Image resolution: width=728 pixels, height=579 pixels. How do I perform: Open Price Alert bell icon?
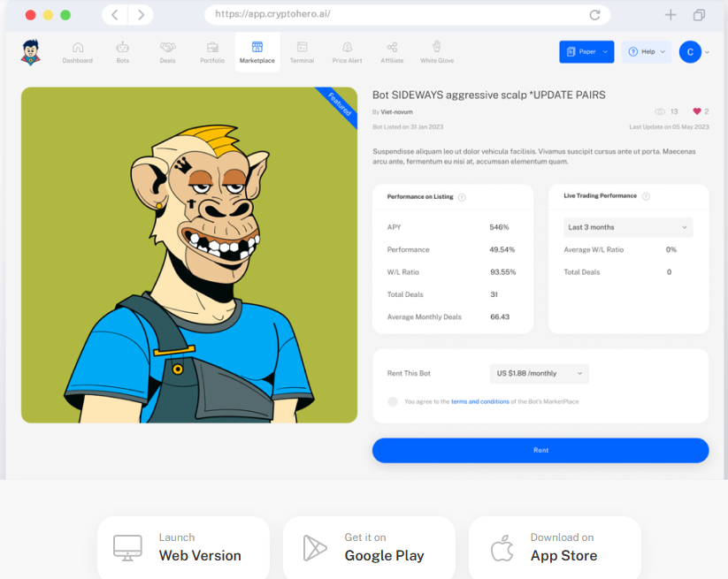347,48
